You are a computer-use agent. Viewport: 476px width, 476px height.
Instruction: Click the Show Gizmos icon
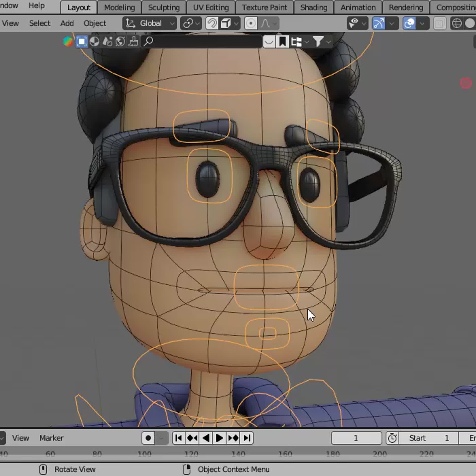(379, 23)
